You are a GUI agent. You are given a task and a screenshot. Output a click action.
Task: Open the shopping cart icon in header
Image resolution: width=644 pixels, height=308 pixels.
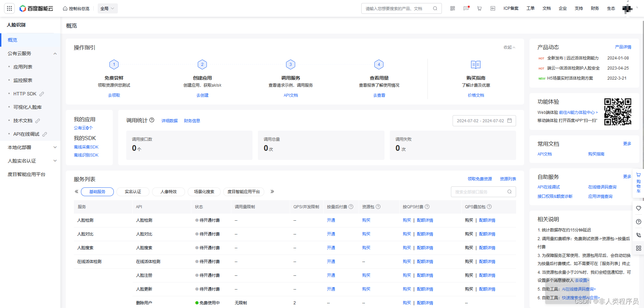479,8
